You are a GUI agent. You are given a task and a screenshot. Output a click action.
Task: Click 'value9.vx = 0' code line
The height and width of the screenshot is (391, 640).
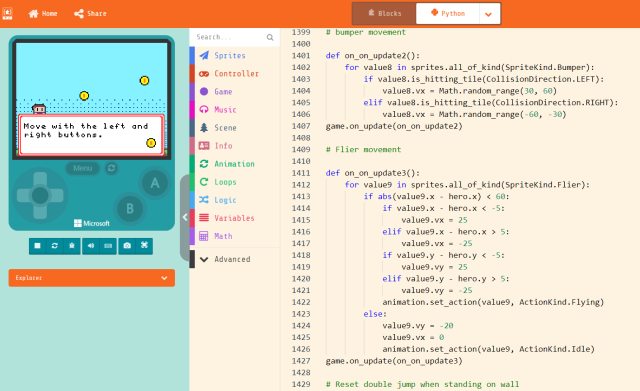[x=413, y=338]
